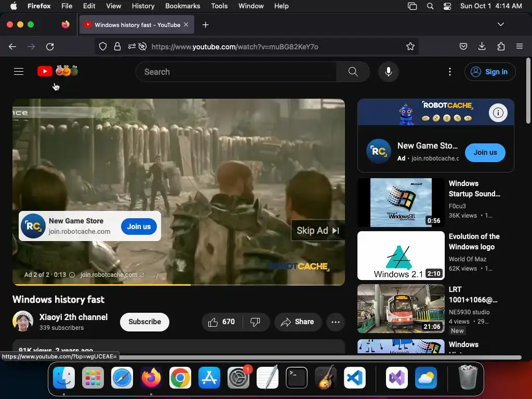Start voice search with microphone icon
The width and height of the screenshot is (532, 399).
[389, 72]
